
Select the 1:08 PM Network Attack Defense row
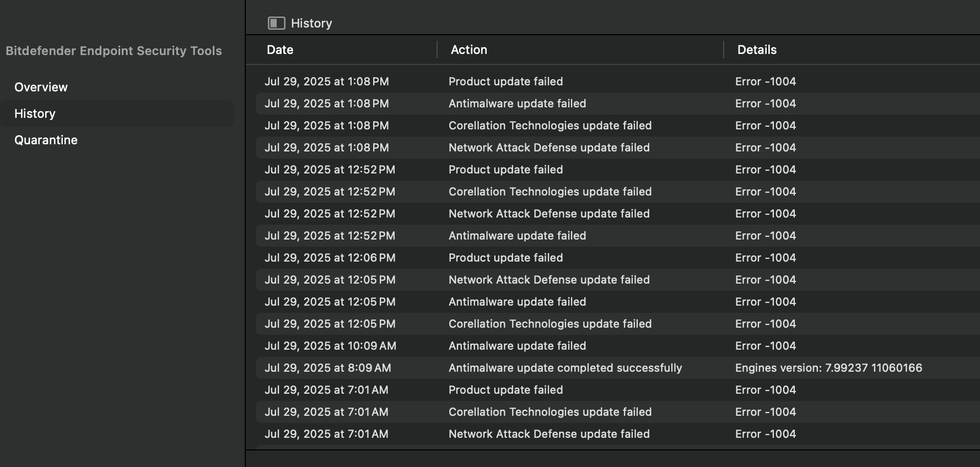pyautogui.click(x=549, y=148)
